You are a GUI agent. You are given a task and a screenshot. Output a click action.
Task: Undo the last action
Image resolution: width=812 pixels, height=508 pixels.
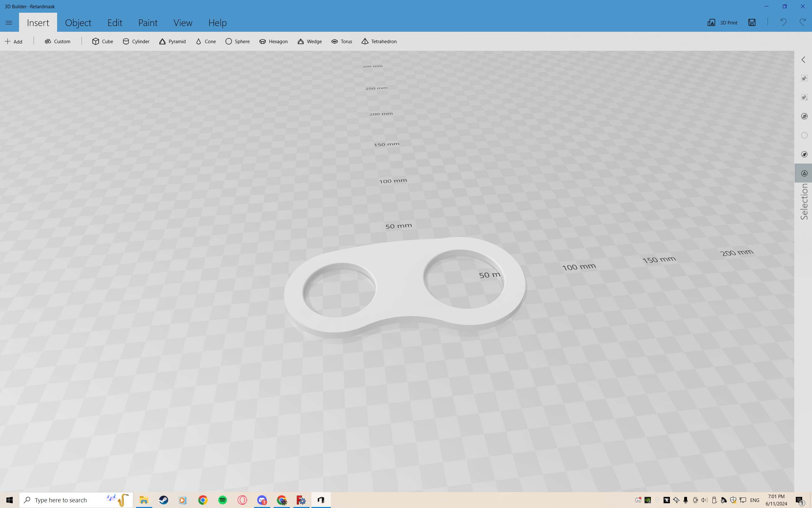[783, 23]
